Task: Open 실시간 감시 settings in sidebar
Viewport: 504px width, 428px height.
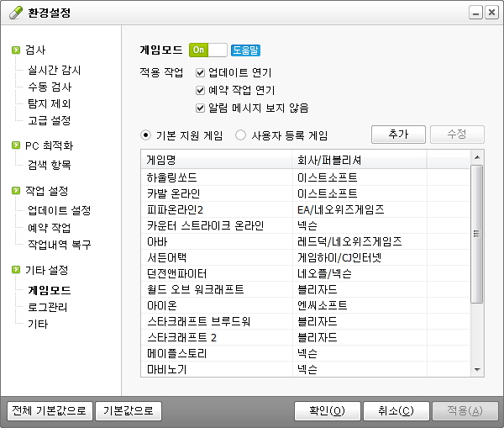Action: [x=55, y=71]
